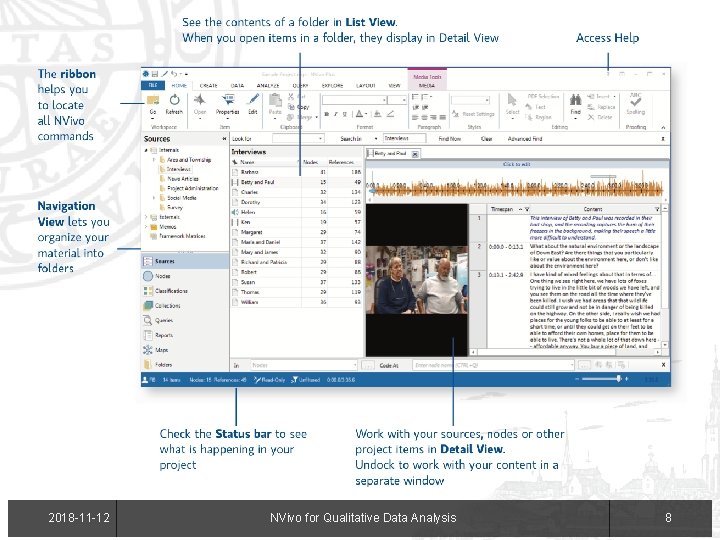
Task: Click the Help question mark icon
Action: (x=608, y=74)
